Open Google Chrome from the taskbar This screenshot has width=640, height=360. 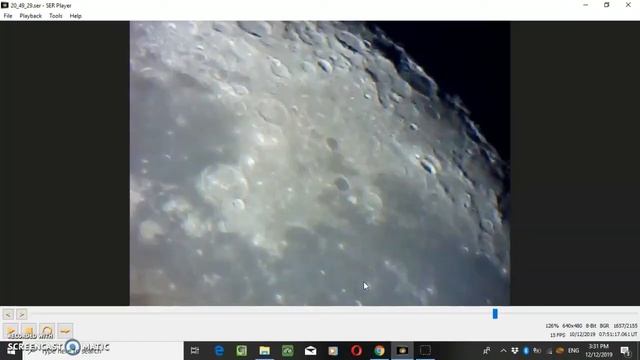pos(379,350)
